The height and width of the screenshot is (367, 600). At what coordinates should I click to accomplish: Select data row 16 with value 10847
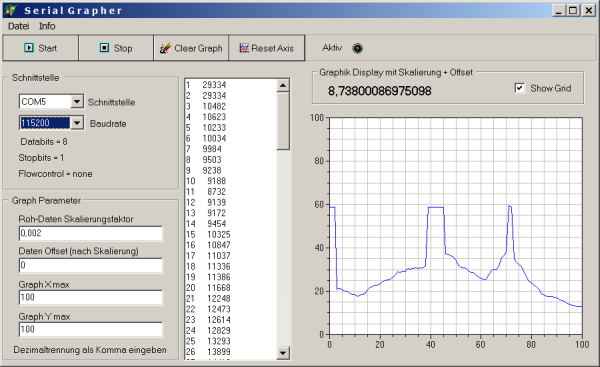231,245
